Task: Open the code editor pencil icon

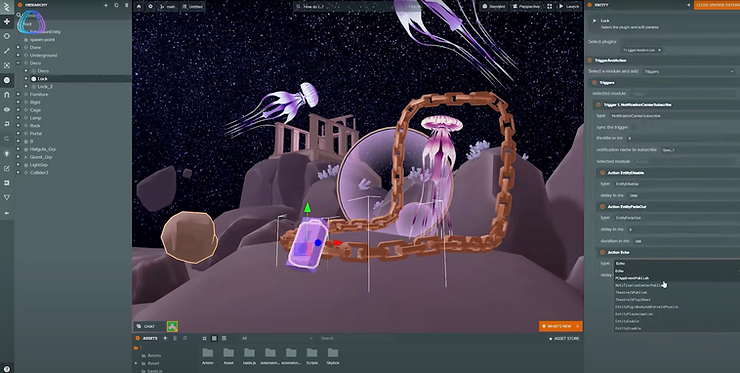Action: click(7, 168)
